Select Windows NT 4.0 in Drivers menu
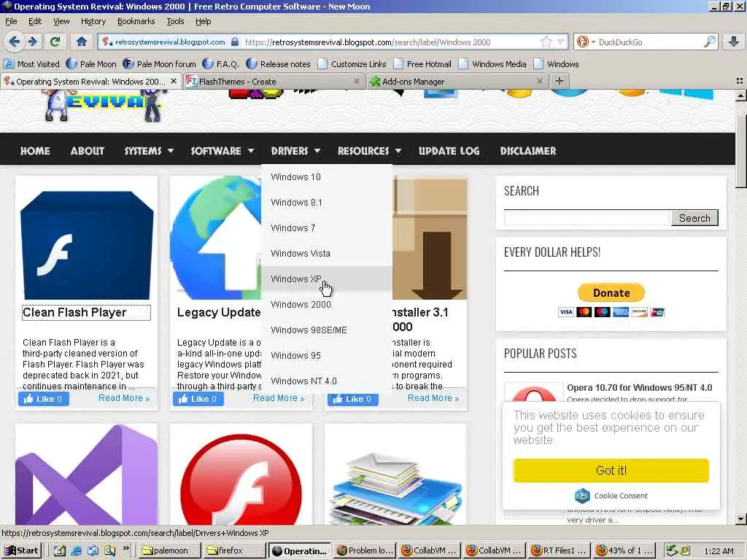 pyautogui.click(x=326, y=381)
